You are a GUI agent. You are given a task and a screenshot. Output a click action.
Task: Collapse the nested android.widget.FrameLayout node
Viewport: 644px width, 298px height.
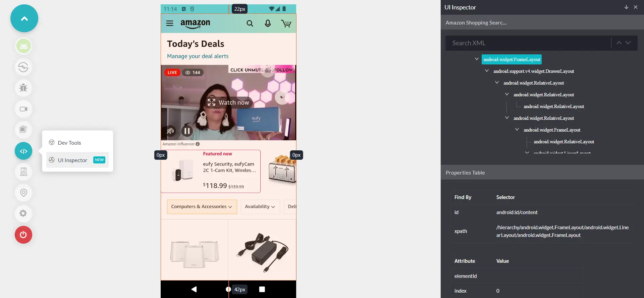point(517,130)
